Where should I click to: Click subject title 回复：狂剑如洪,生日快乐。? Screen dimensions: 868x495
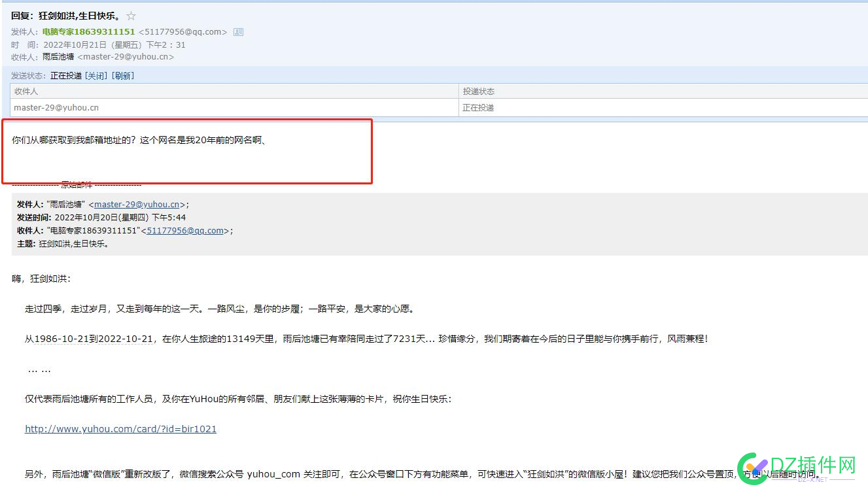coord(66,16)
